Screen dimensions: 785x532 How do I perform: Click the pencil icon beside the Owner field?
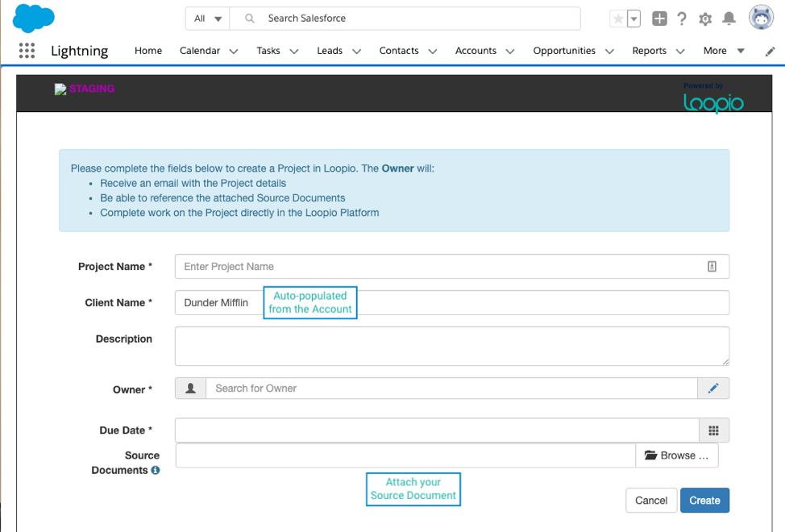[x=713, y=388]
